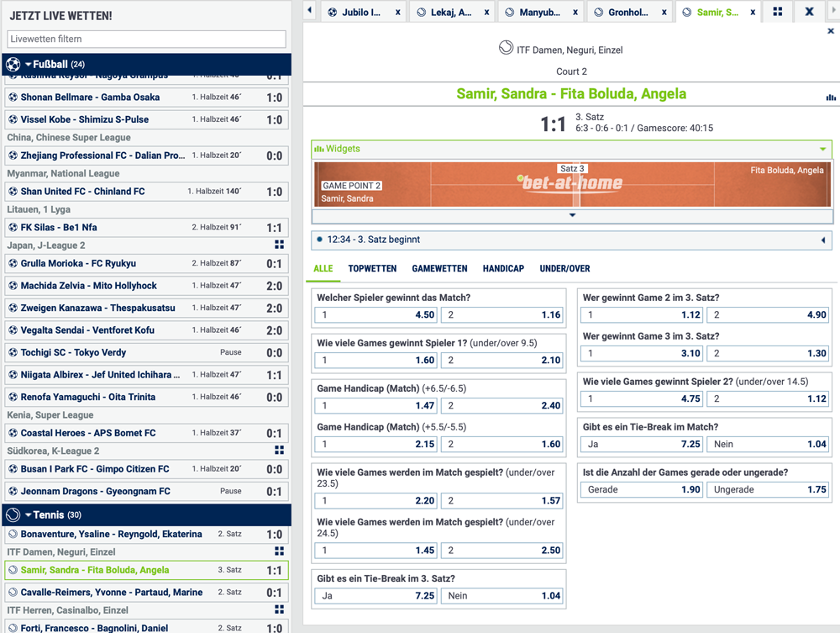The width and height of the screenshot is (840, 633).
Task: Collapse the Tennis category
Action: click(x=28, y=515)
